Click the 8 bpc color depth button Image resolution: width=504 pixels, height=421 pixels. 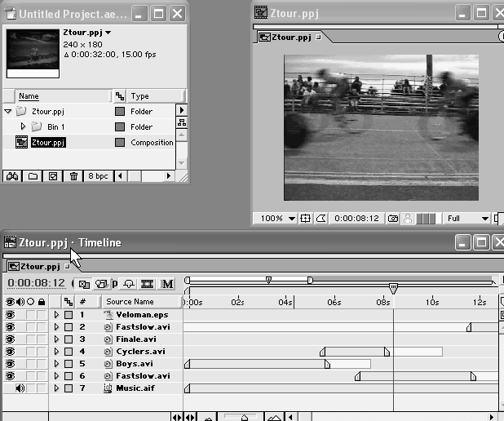pyautogui.click(x=99, y=175)
